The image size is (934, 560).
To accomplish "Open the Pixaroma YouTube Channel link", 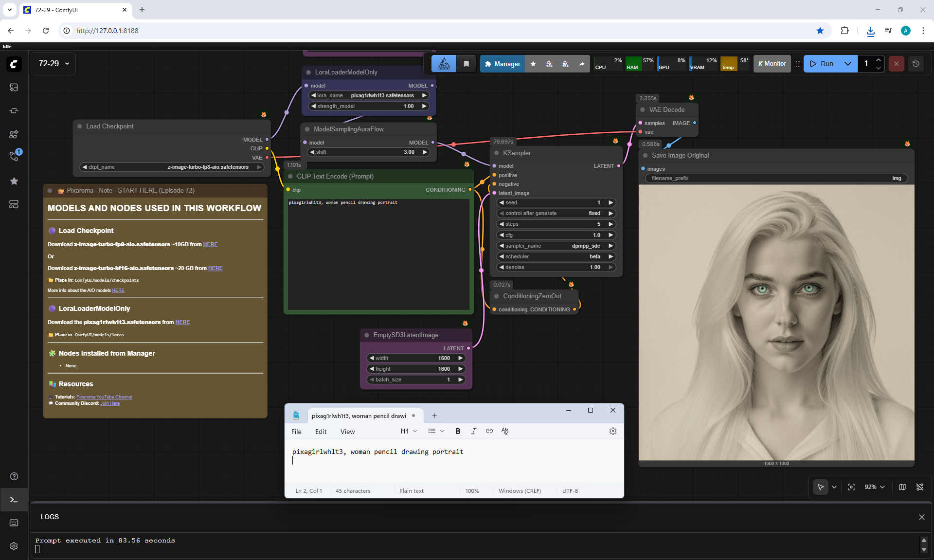I will coord(104,397).
